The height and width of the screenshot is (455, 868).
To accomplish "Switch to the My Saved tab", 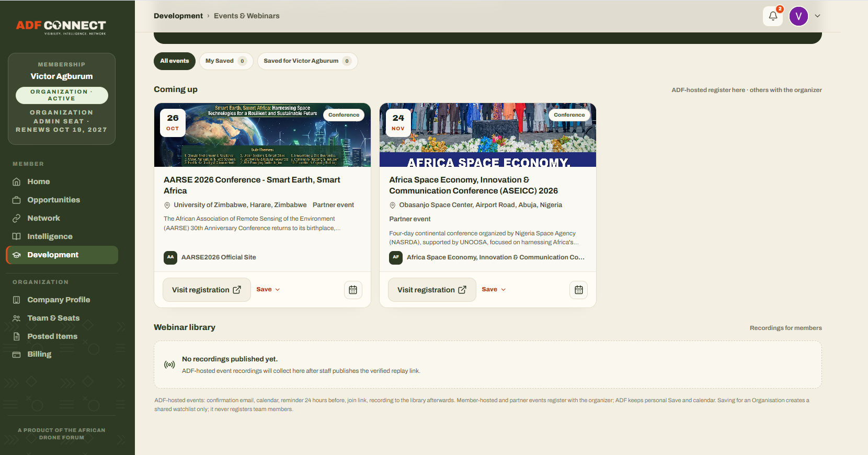I will 226,61.
